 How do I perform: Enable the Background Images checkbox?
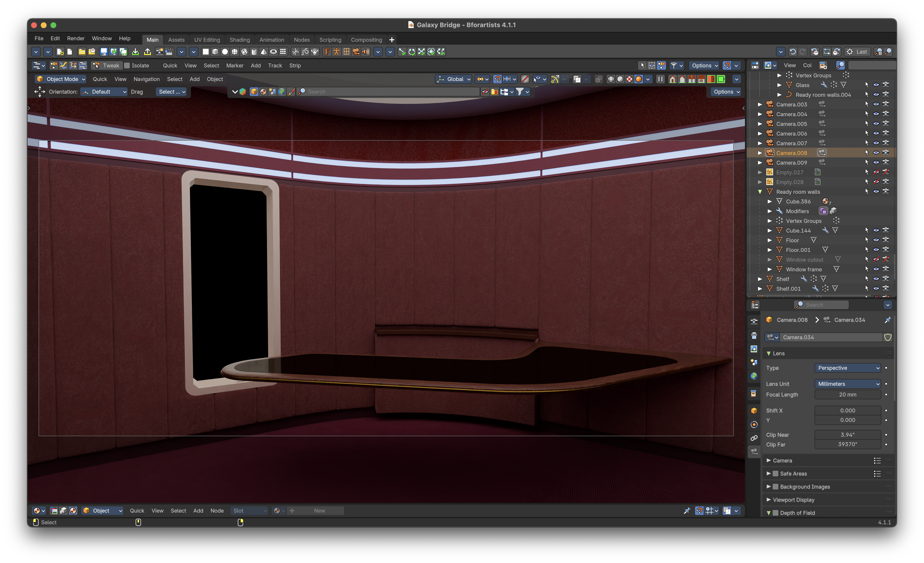coord(775,487)
